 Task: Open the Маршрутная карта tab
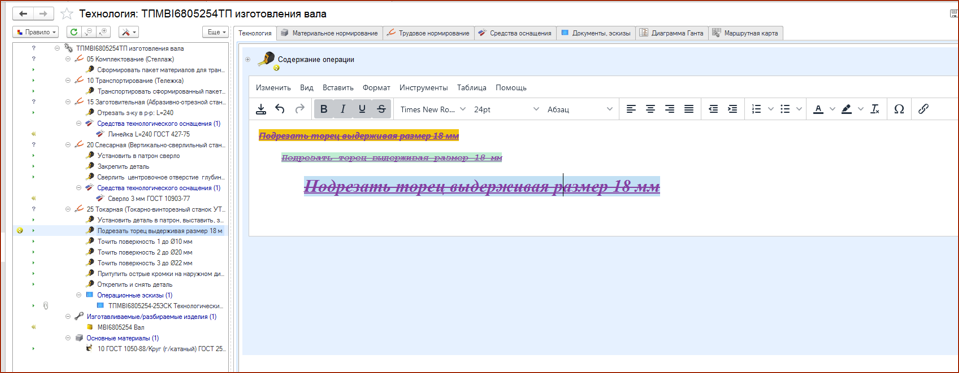(745, 33)
